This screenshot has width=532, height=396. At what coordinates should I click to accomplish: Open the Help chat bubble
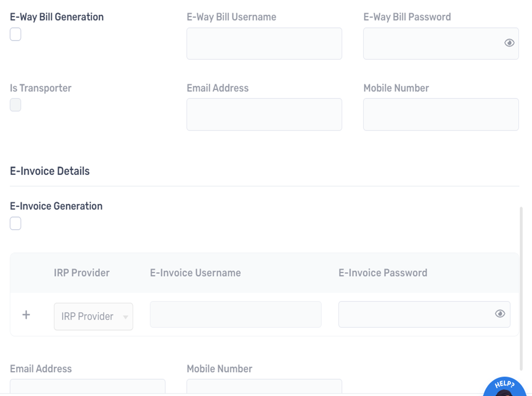coord(505,387)
